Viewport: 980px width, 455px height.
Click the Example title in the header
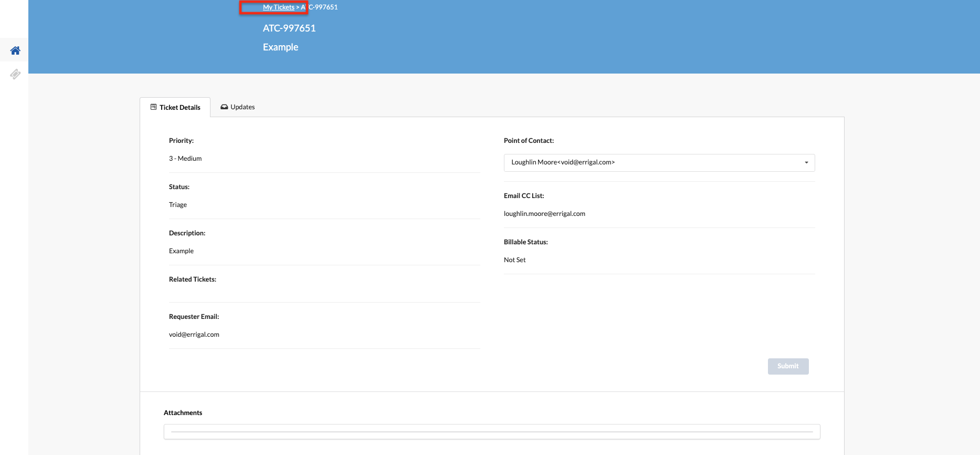click(x=280, y=47)
